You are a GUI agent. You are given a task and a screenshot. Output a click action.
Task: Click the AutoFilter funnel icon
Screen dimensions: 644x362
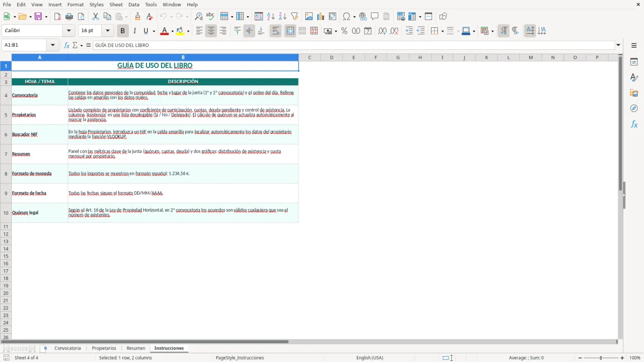tap(294, 17)
